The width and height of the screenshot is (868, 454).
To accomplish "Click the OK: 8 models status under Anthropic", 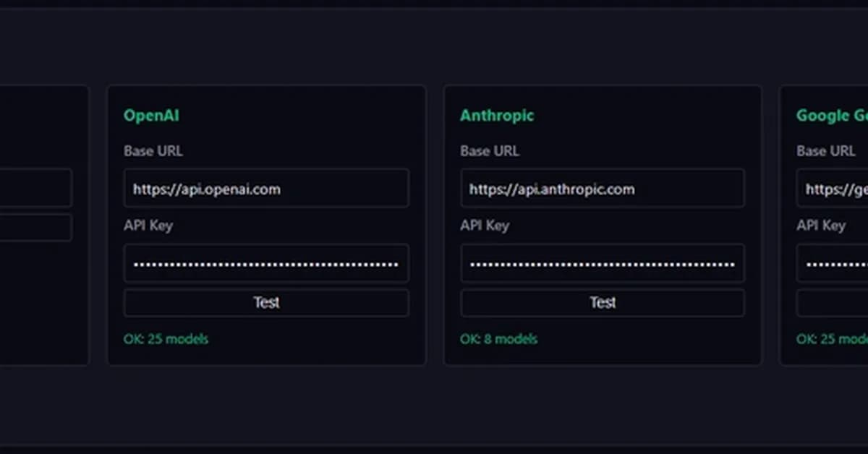I will pos(499,338).
